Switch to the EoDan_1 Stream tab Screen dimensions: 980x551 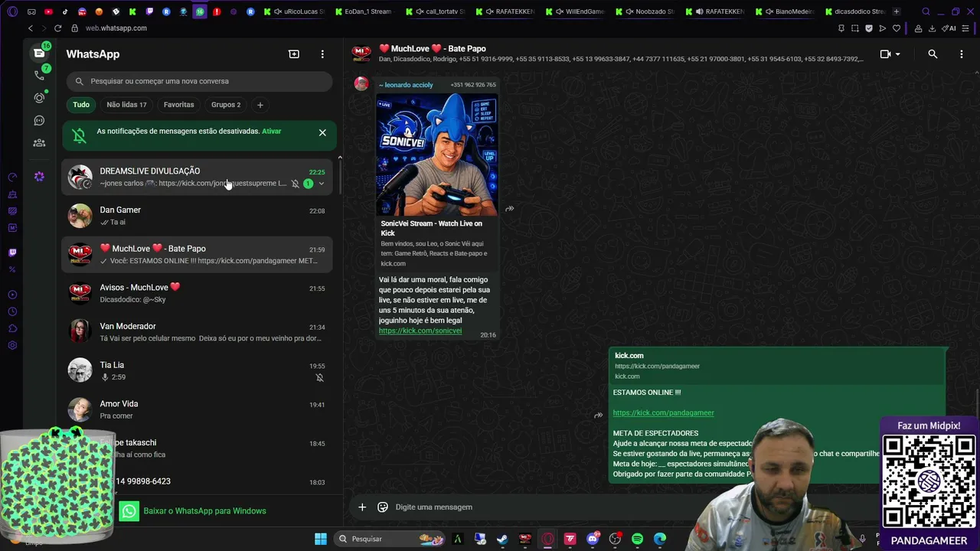coord(364,11)
